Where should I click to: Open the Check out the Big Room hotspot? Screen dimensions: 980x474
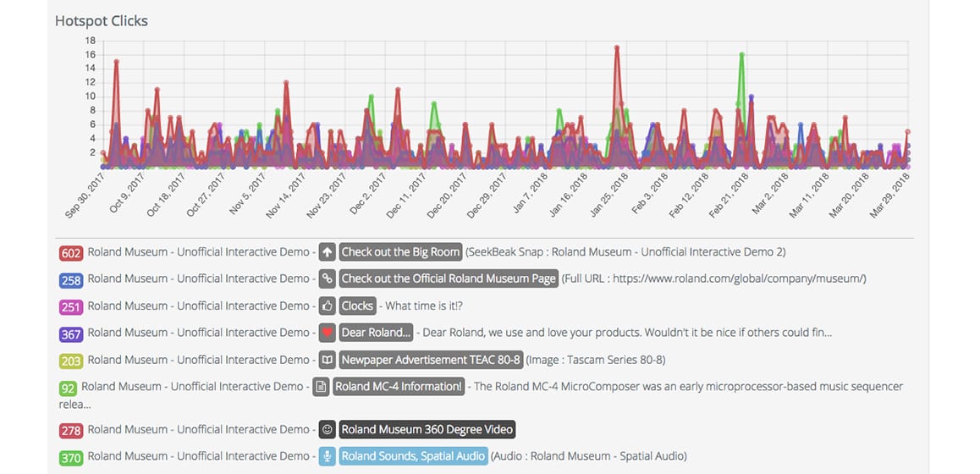(x=400, y=252)
